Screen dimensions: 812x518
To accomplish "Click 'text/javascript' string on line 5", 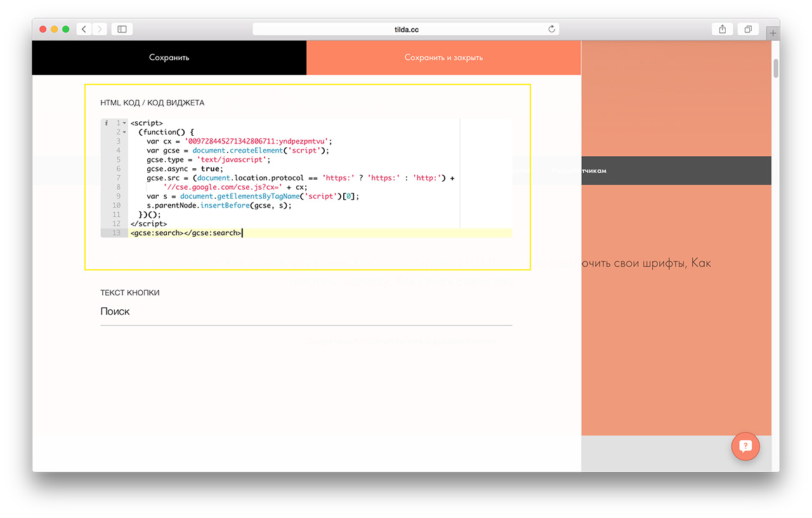I will click(x=233, y=160).
